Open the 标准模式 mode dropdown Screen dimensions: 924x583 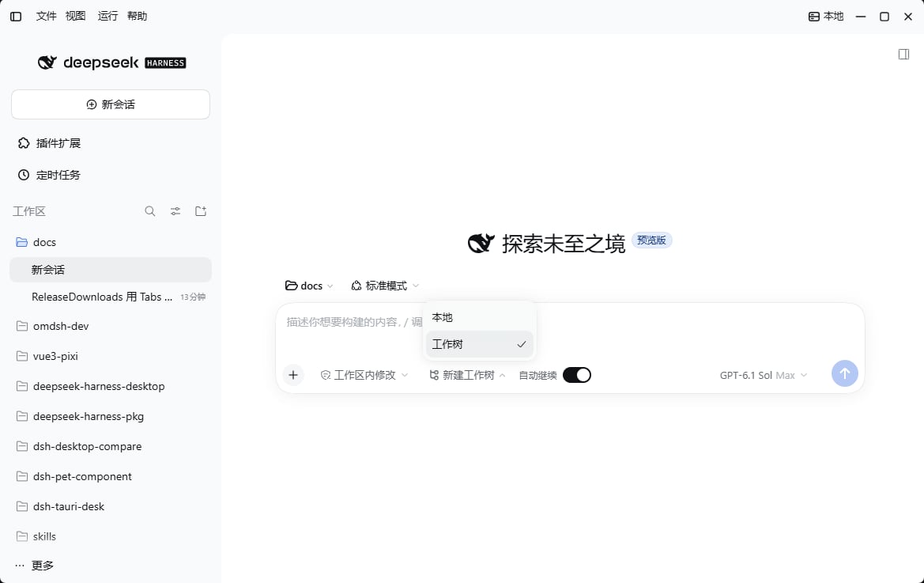coord(385,286)
